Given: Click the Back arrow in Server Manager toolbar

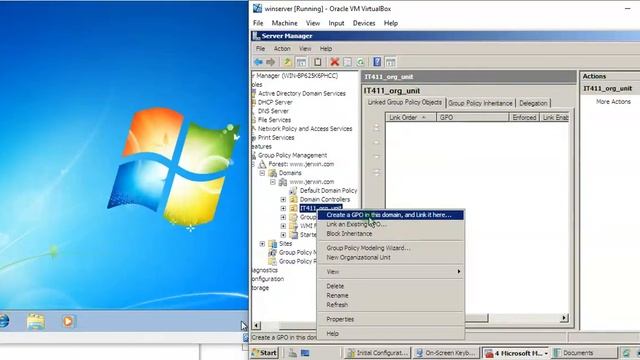Looking at the screenshot, I should 258,62.
